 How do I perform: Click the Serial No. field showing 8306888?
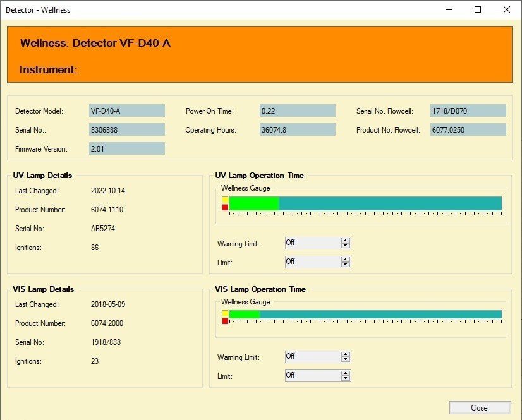tap(126, 129)
